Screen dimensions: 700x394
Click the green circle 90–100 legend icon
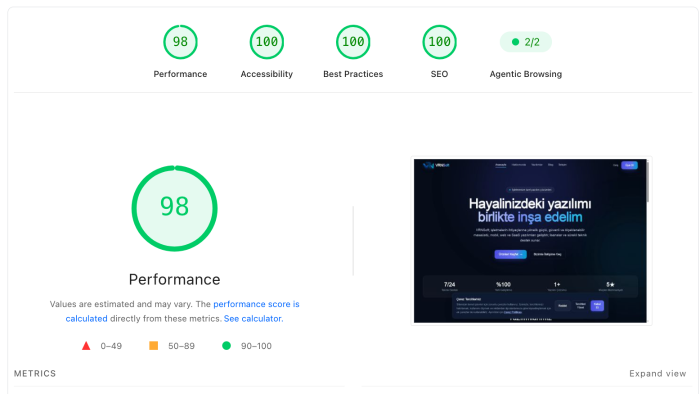[x=226, y=345]
